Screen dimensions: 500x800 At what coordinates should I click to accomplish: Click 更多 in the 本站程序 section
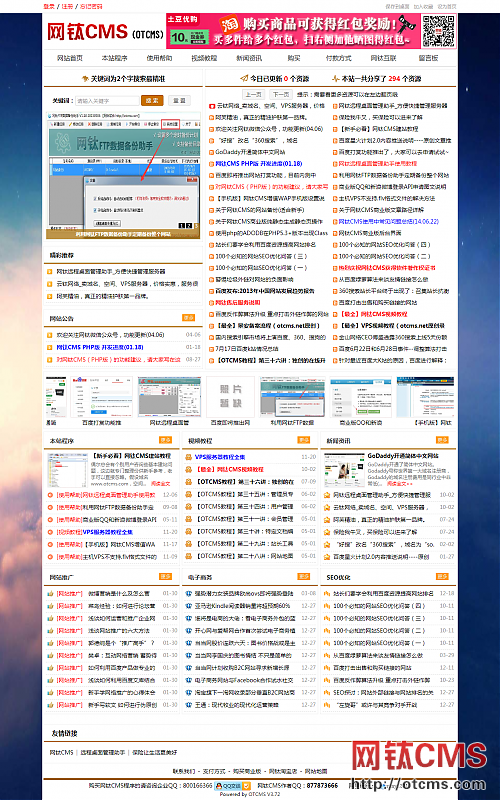[x=165, y=440]
